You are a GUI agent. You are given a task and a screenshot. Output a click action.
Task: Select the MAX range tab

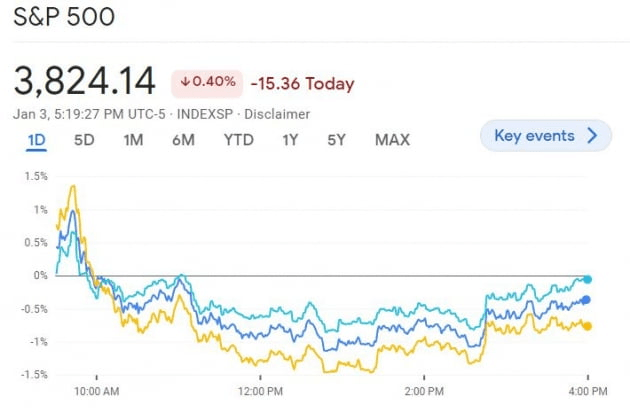[x=392, y=140]
